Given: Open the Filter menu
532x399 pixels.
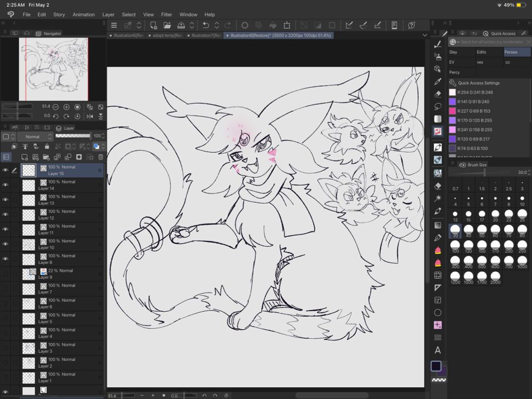Looking at the screenshot, I should click(x=166, y=14).
